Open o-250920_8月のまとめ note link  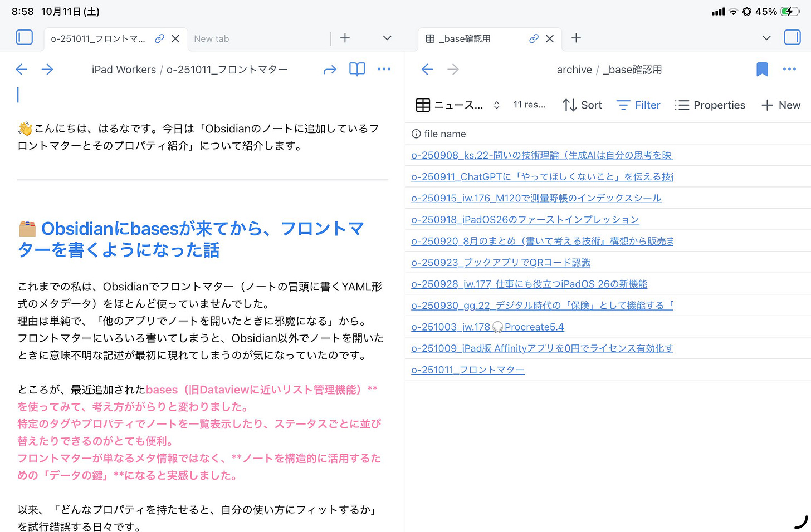click(x=542, y=241)
